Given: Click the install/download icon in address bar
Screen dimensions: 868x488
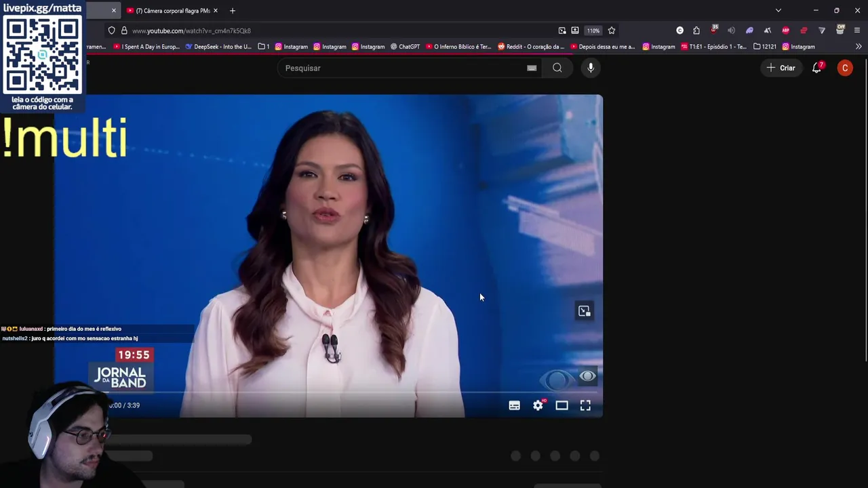Looking at the screenshot, I should coord(562,30).
